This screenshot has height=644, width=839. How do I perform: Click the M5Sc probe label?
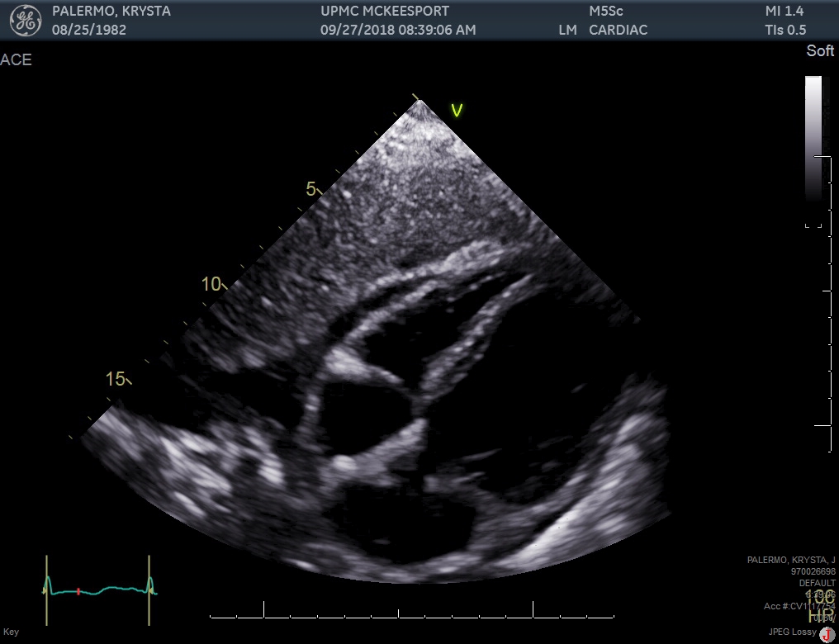(606, 12)
